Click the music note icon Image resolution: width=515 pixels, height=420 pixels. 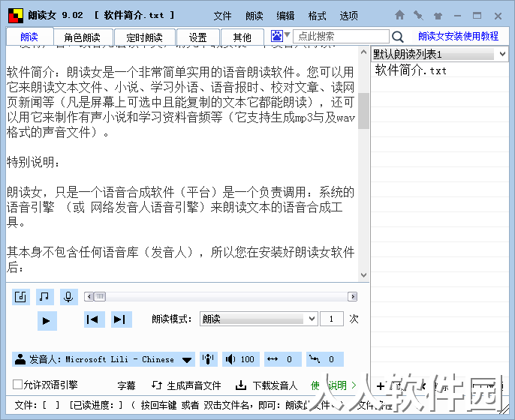[x=45, y=297]
